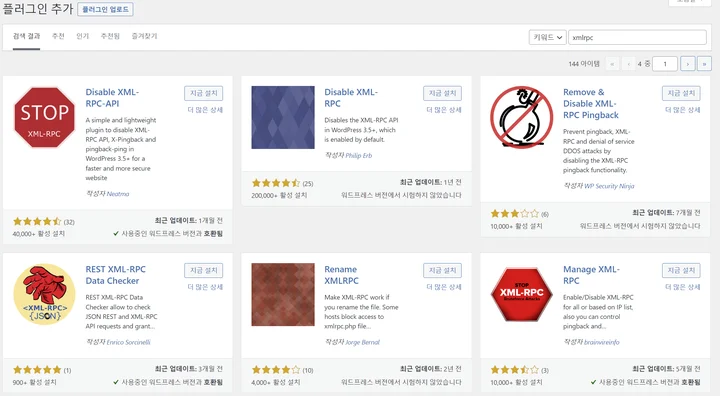Open more details for REST XML-RPC Data Checker

(205, 287)
